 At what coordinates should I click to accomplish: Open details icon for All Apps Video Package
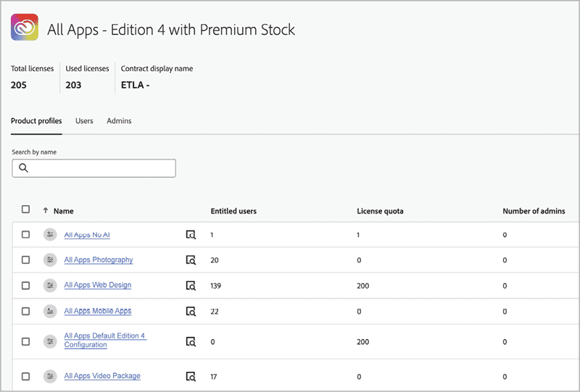point(191,377)
